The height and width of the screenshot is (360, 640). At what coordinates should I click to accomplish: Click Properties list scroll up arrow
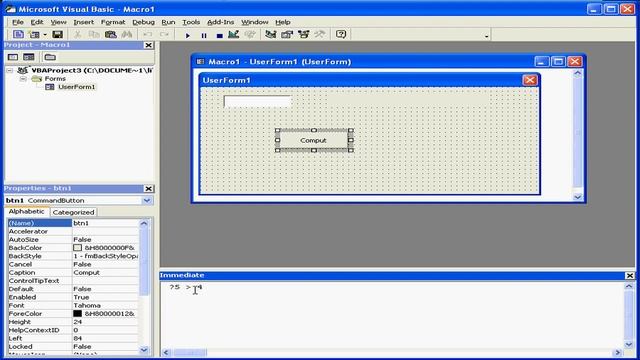click(x=144, y=223)
